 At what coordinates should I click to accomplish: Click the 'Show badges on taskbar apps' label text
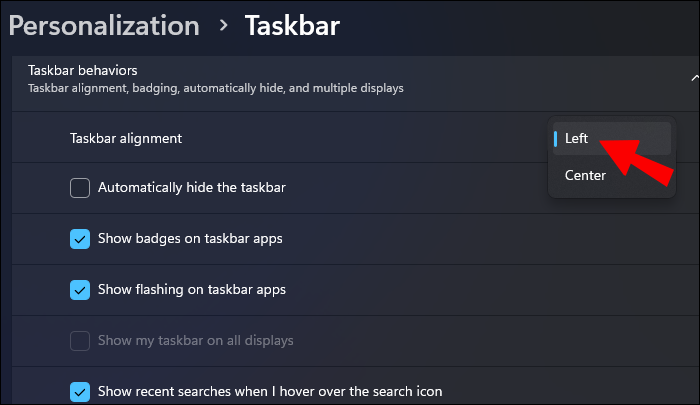[191, 239]
